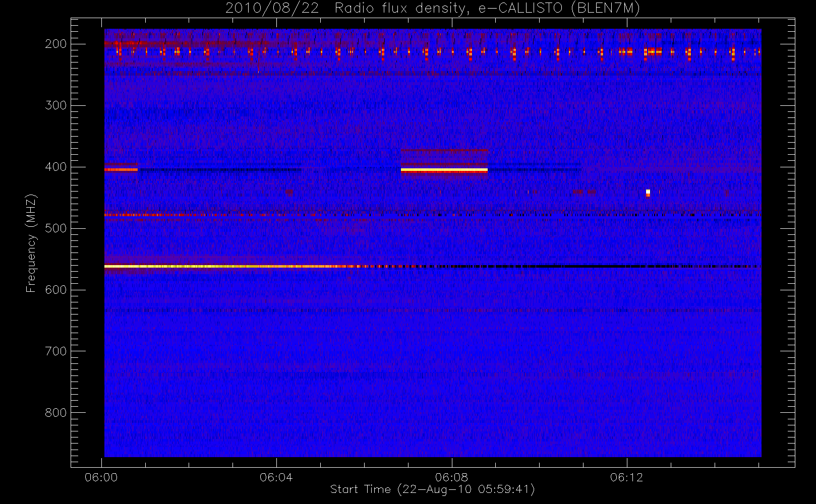Viewport: 816px width, 504px height.
Task: Click the 800 frequency tick label
Action: (56, 413)
